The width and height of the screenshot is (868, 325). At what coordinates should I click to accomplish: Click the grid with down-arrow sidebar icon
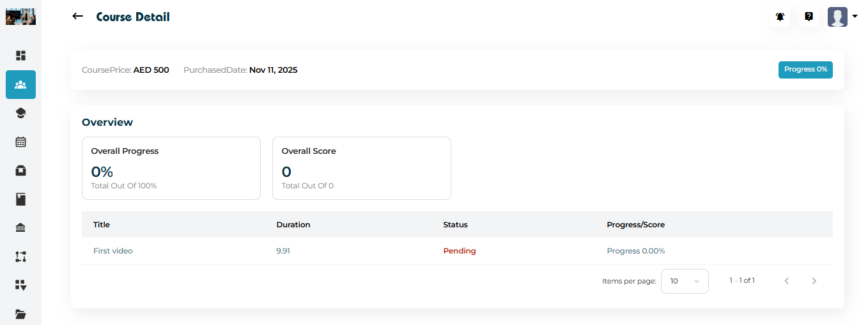coord(20,285)
